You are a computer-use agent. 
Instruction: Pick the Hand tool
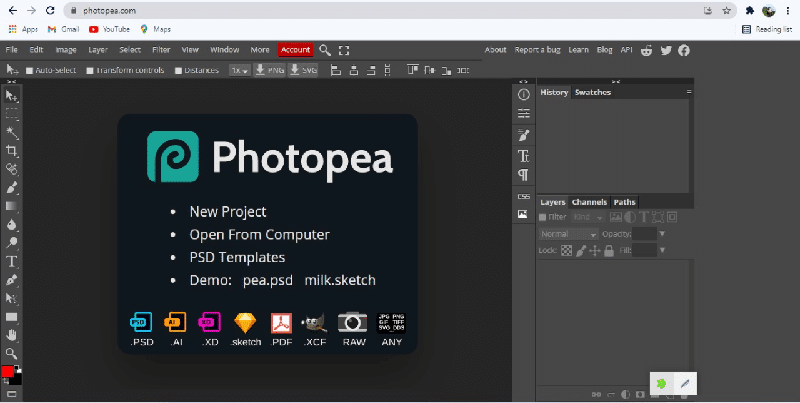click(12, 334)
